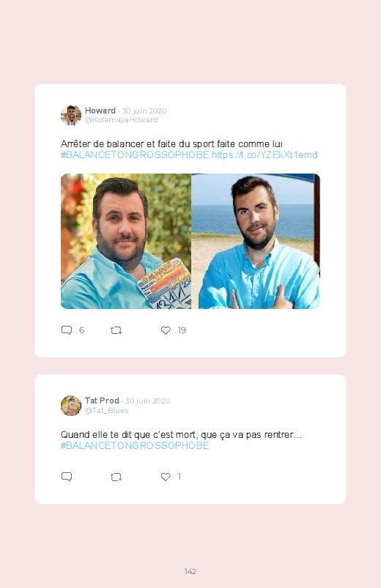This screenshot has width=381, height=588.
Task: Open Howard's profile avatar
Action: (x=71, y=115)
